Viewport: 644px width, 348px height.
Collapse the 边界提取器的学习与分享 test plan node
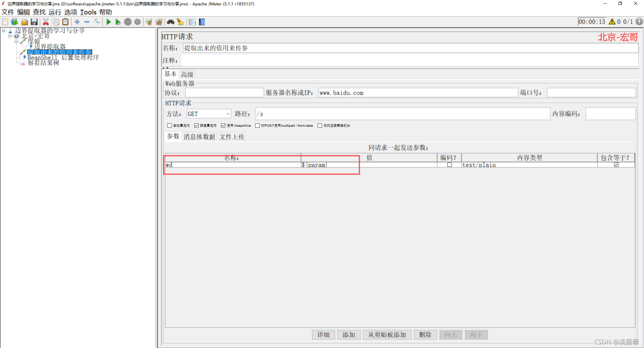tap(4, 31)
